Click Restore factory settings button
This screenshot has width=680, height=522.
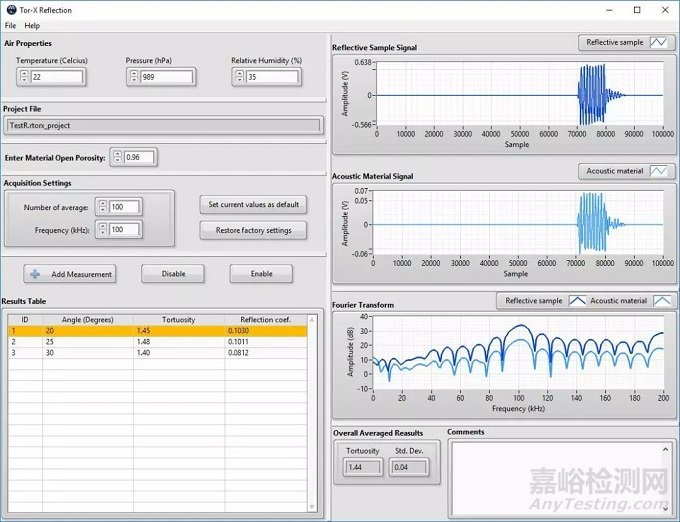253,230
